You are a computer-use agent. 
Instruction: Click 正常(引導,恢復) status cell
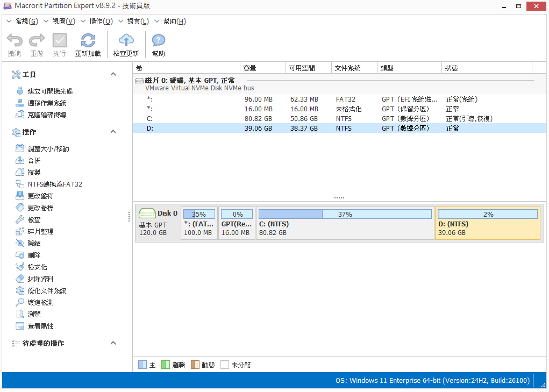tap(469, 119)
